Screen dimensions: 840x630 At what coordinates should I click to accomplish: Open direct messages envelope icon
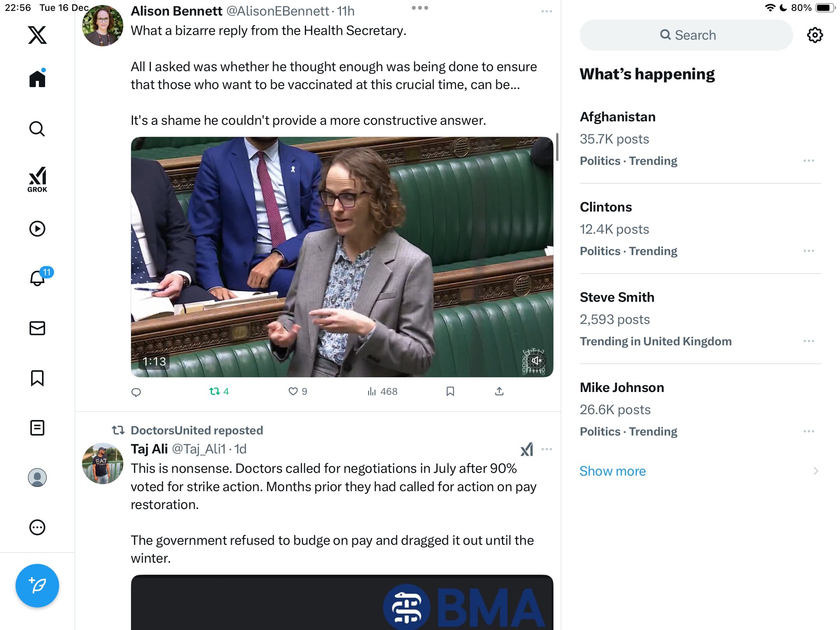[37, 328]
